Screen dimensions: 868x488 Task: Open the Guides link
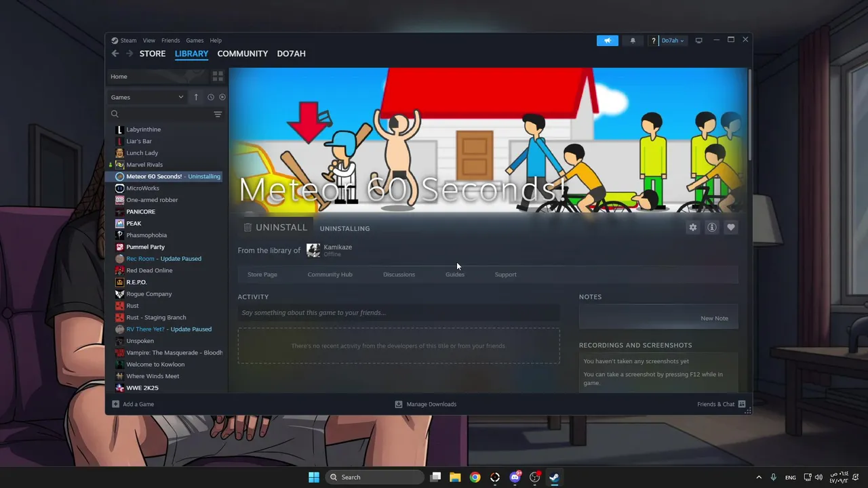tap(455, 274)
